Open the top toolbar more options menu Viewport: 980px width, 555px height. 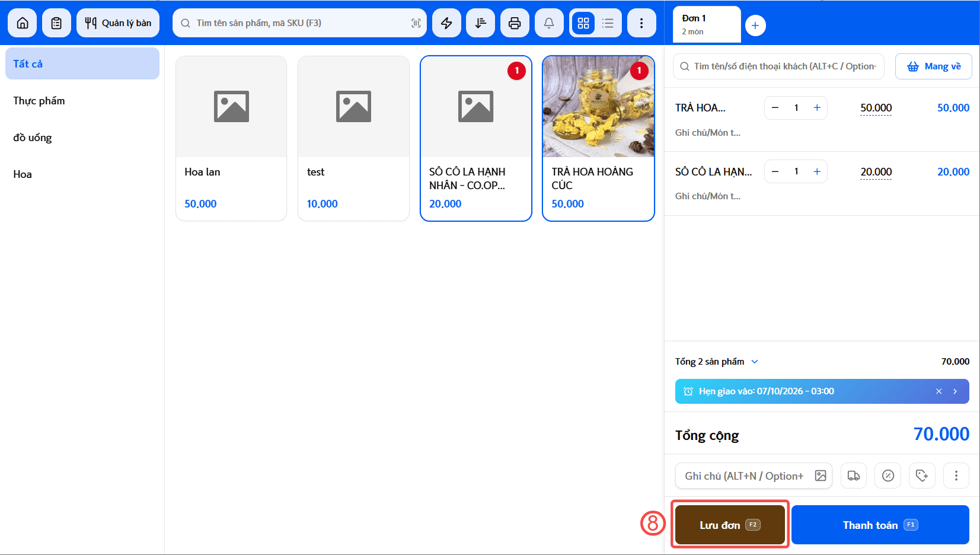tap(641, 23)
